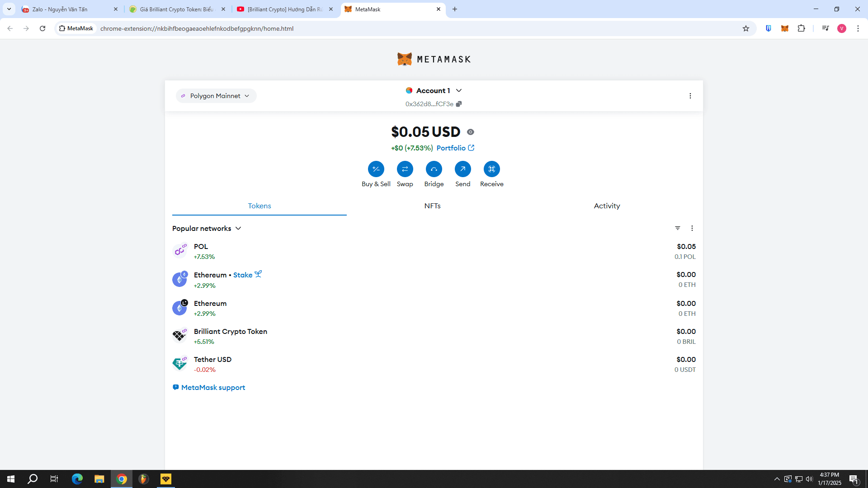The height and width of the screenshot is (488, 868).
Task: Open token list three-dot options
Action: (x=692, y=228)
